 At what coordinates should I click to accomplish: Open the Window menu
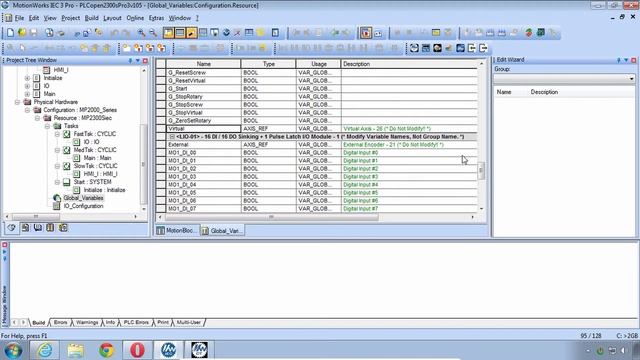(180, 18)
